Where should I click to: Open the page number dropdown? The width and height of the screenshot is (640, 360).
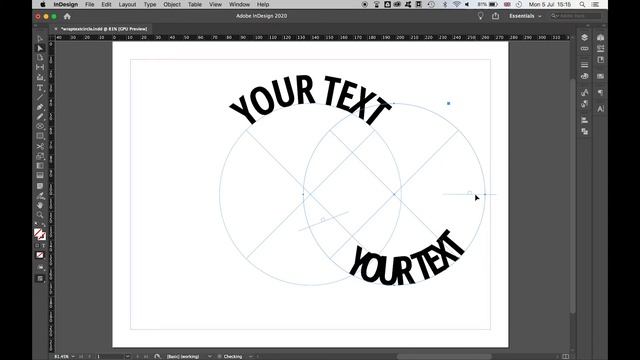(x=128, y=356)
